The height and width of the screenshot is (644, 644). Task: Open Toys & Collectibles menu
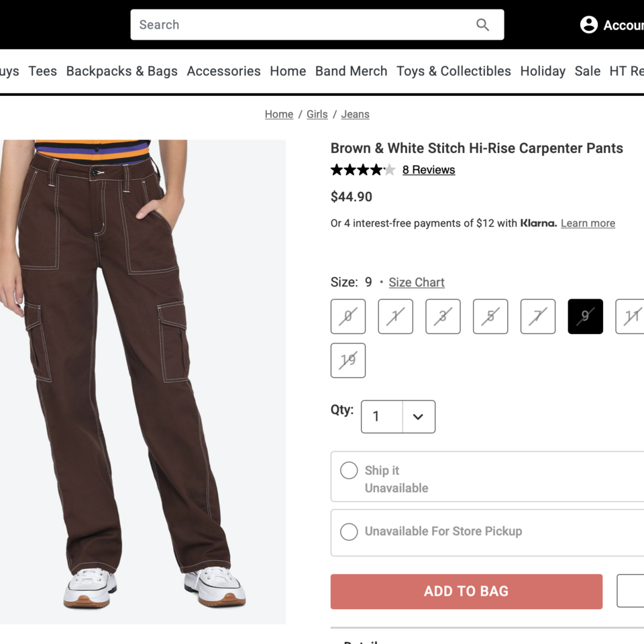pyautogui.click(x=453, y=71)
